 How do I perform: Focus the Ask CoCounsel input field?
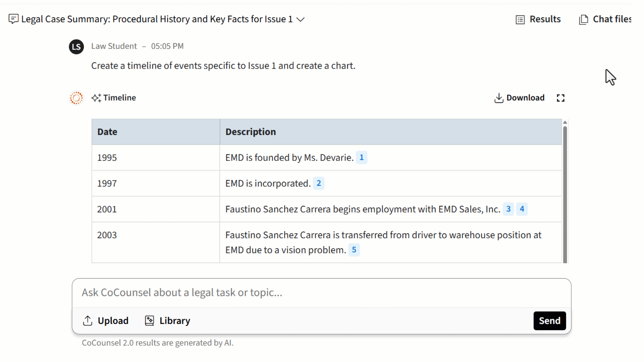[x=321, y=293]
